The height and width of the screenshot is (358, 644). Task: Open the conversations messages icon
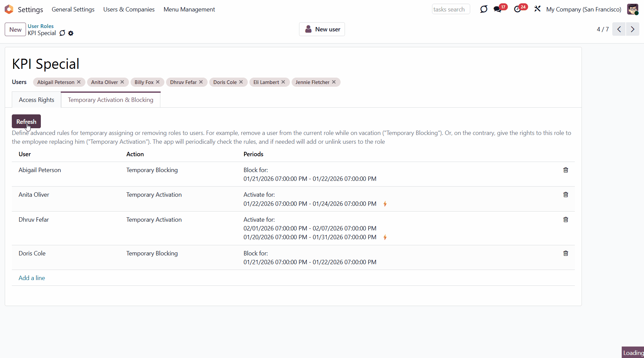tap(497, 9)
